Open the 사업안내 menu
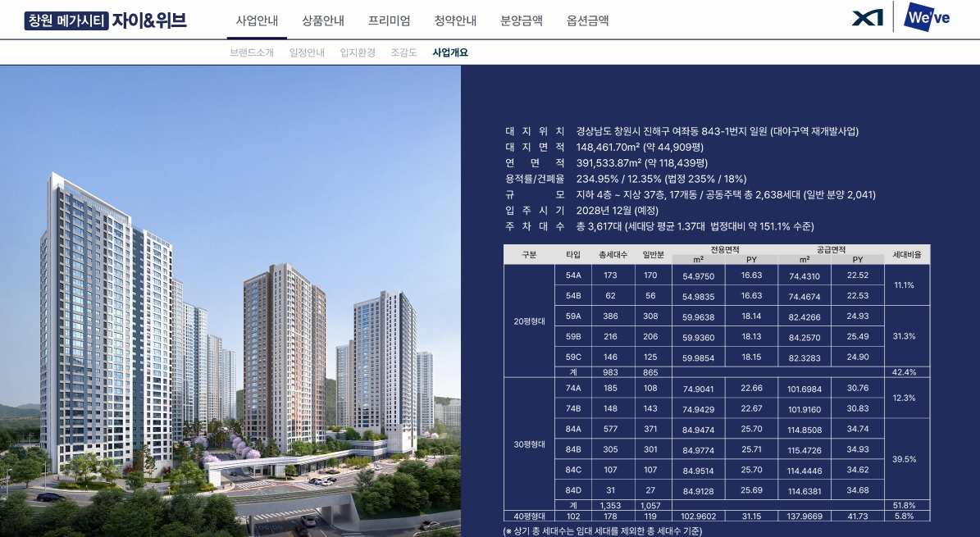Screen dimensions: 980x537 click(x=257, y=20)
